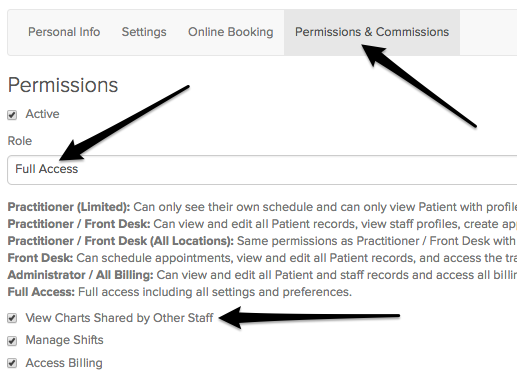Untick the Access Billing checkbox
This screenshot has height=379, width=517.
click(12, 363)
